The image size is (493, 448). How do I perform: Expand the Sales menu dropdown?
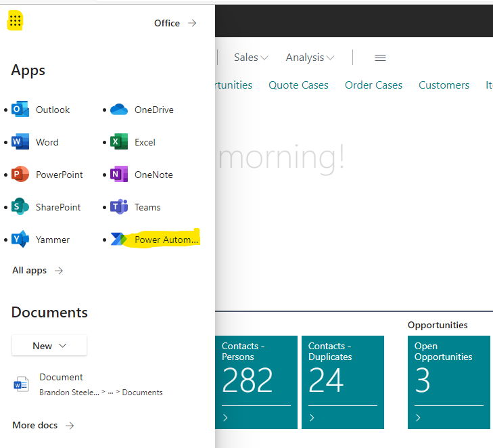click(x=251, y=58)
